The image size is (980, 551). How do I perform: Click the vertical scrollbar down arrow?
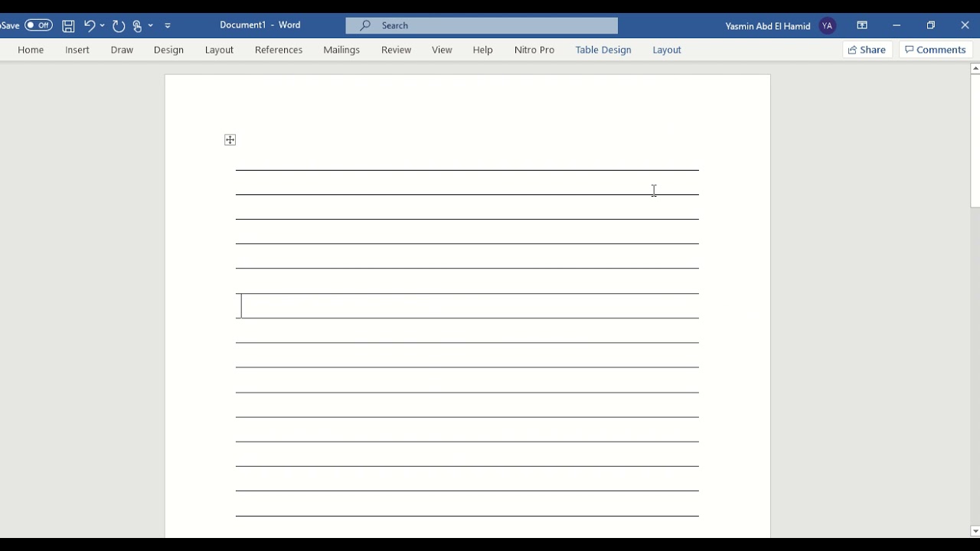pos(975,531)
